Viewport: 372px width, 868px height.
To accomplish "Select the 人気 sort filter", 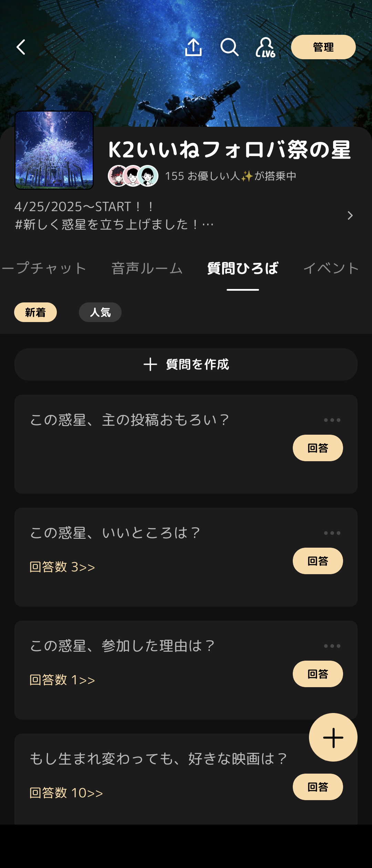I will 100,312.
